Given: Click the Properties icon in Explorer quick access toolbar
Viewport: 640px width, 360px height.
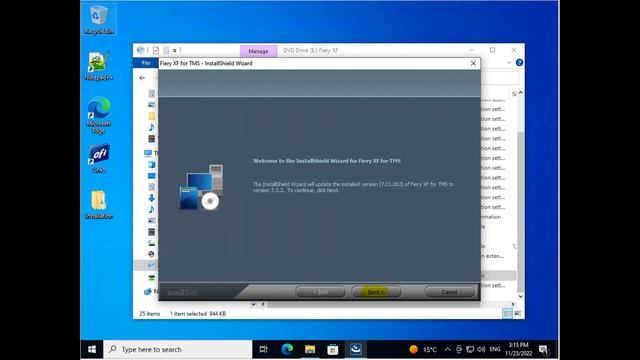Looking at the screenshot, I should point(156,50).
